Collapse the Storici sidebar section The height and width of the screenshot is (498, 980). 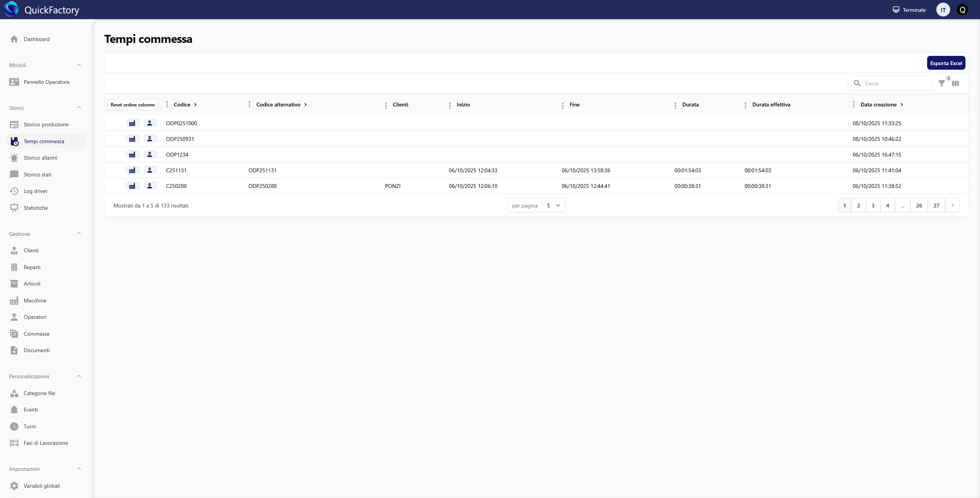[79, 108]
